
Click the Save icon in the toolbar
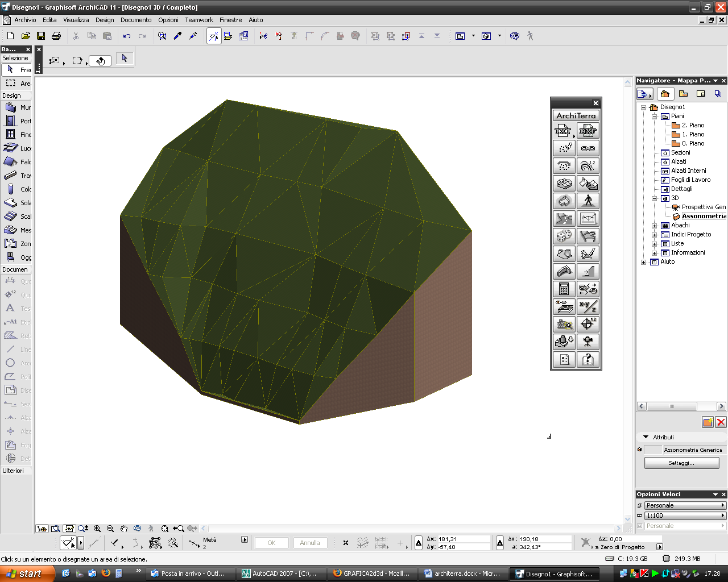click(x=41, y=36)
